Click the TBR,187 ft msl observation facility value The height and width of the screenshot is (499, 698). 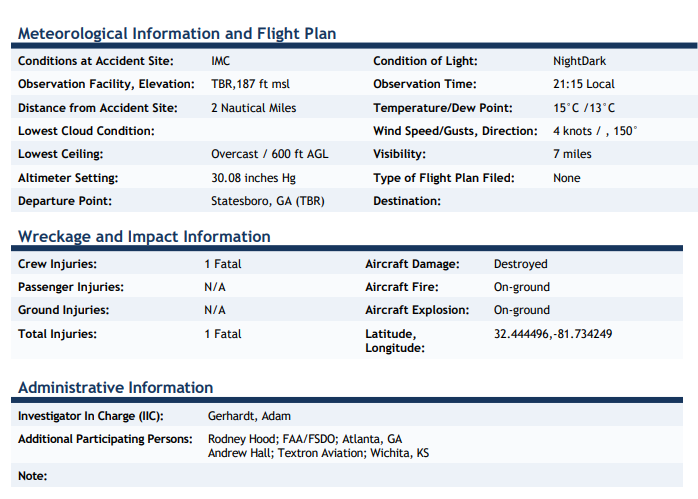click(250, 84)
